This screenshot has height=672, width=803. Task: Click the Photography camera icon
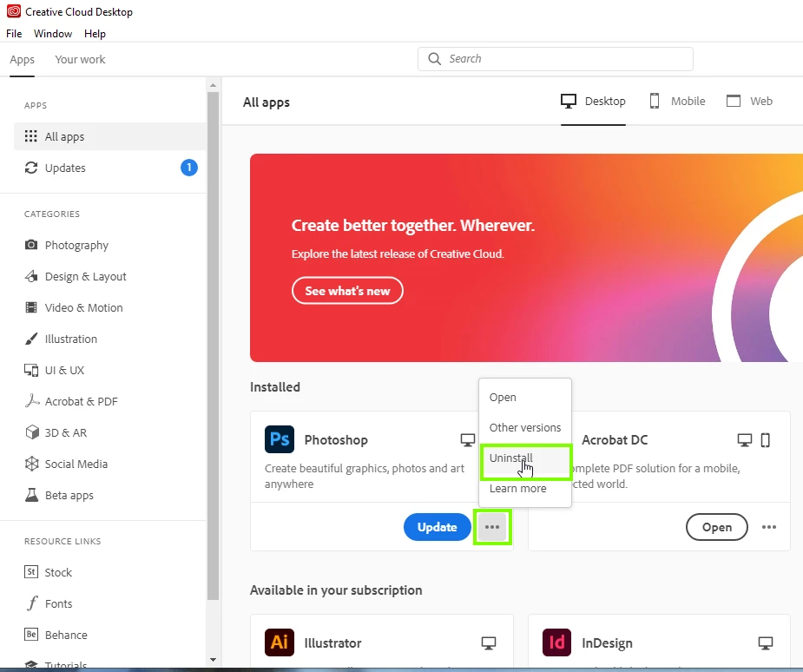tap(31, 244)
